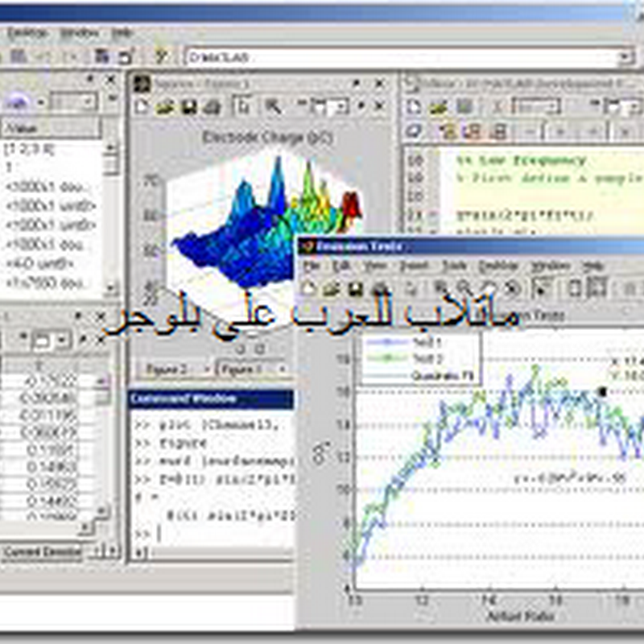Open the File menu in the Emission Tests window

tap(312, 266)
